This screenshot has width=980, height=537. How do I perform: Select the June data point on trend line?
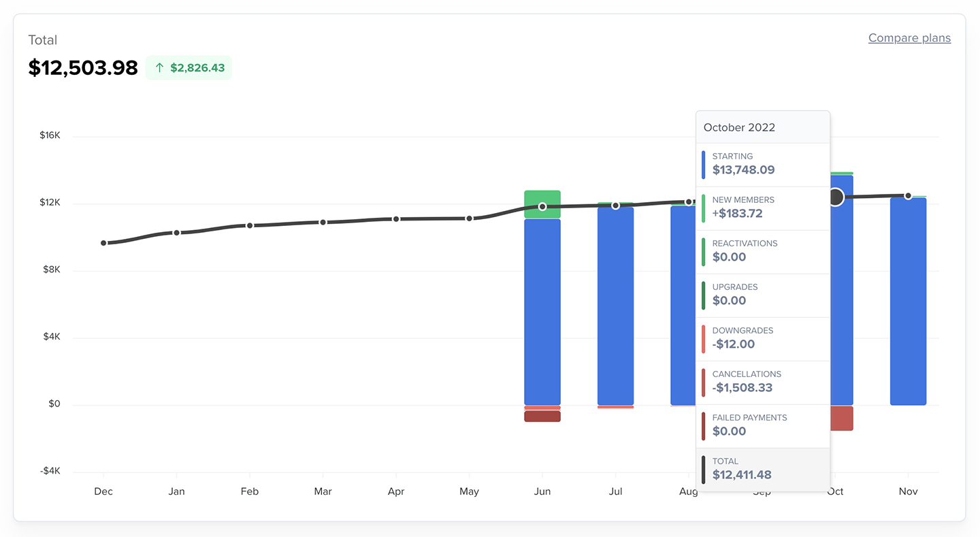[x=542, y=206]
